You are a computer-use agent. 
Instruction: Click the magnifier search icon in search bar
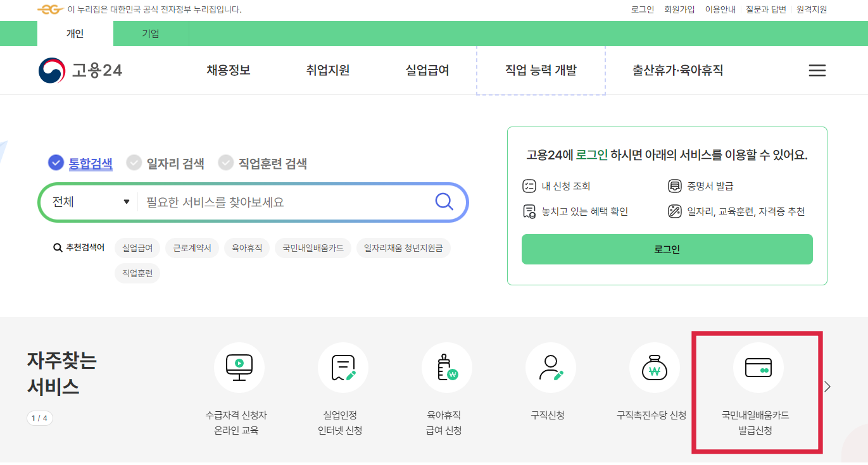(x=444, y=202)
